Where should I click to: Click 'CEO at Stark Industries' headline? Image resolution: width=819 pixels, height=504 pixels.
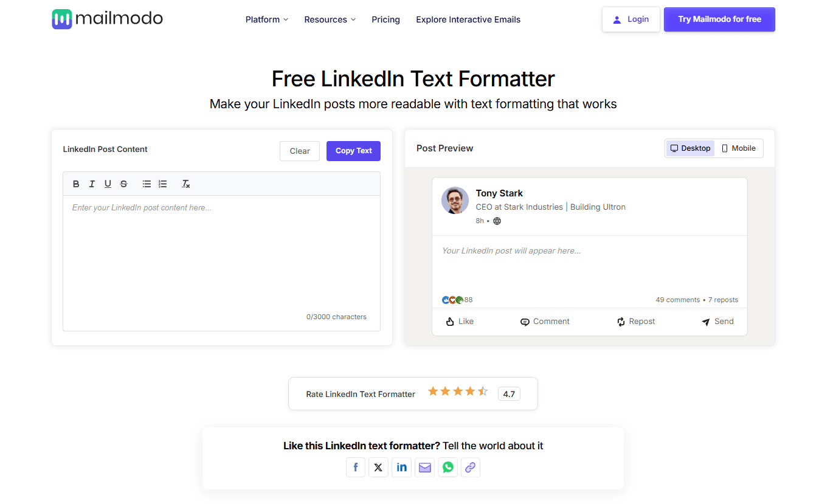(519, 207)
